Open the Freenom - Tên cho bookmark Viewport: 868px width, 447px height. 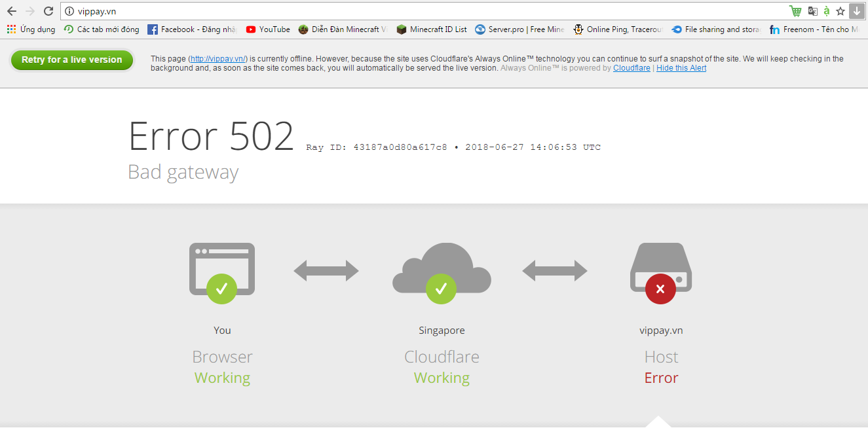814,29
